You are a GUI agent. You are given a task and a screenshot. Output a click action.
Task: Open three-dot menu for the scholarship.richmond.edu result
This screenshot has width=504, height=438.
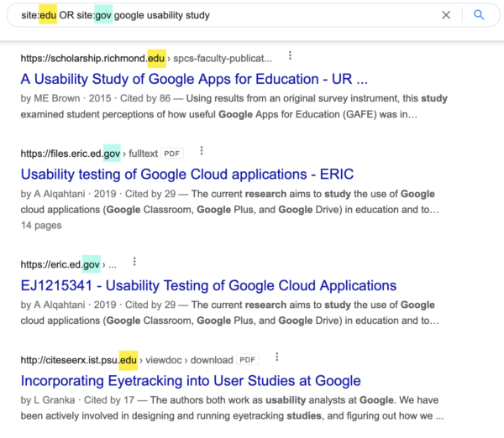pos(290,55)
